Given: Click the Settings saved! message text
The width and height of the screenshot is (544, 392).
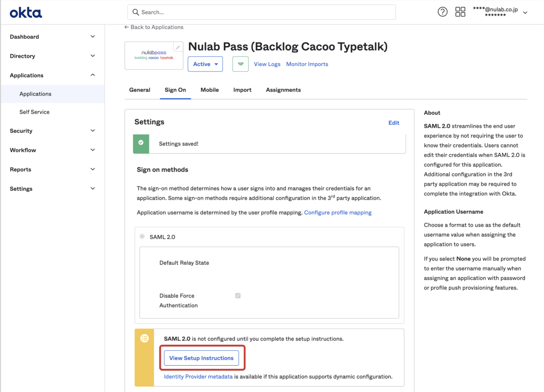Looking at the screenshot, I should 179,144.
